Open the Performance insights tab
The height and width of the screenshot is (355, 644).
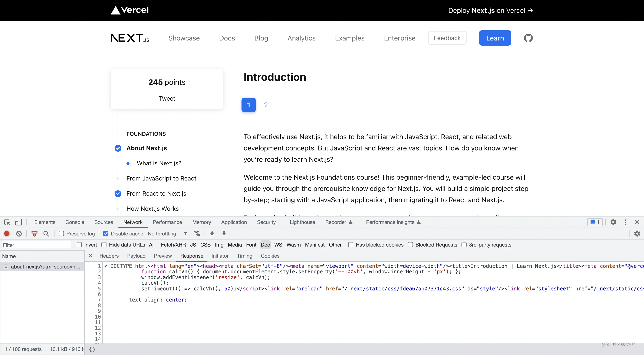click(x=393, y=222)
